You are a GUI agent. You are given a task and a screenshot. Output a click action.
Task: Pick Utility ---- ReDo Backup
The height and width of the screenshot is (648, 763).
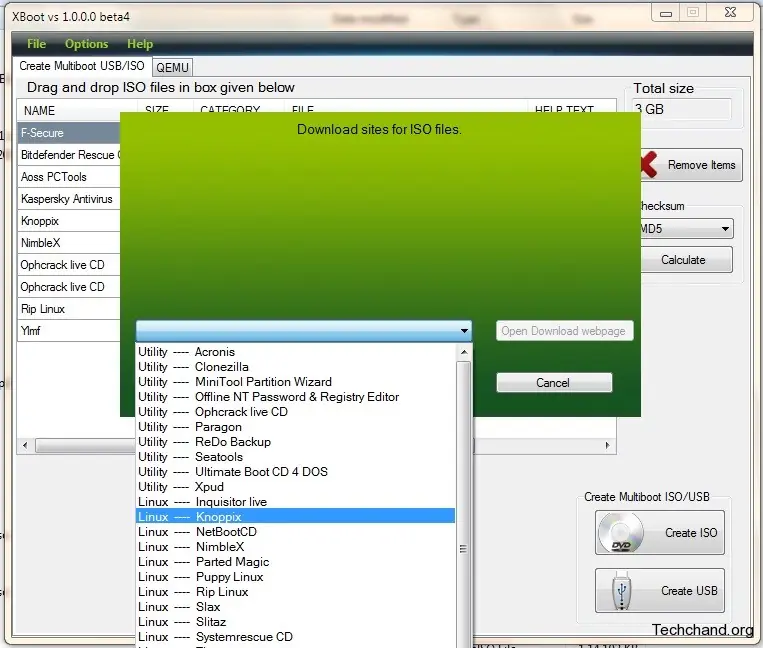pyautogui.click(x=295, y=442)
